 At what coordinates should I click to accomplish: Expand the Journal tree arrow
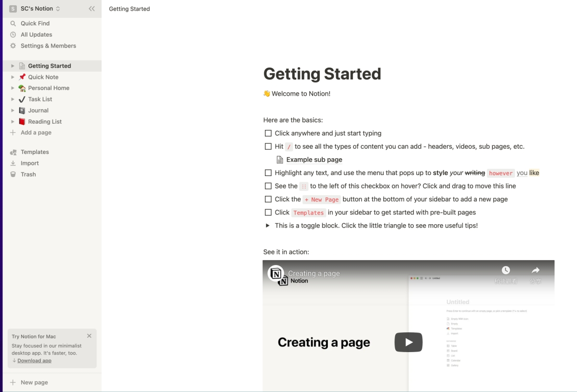pos(13,110)
